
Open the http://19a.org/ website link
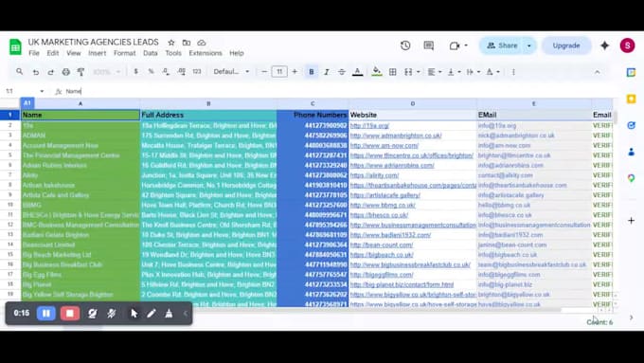[369, 125]
